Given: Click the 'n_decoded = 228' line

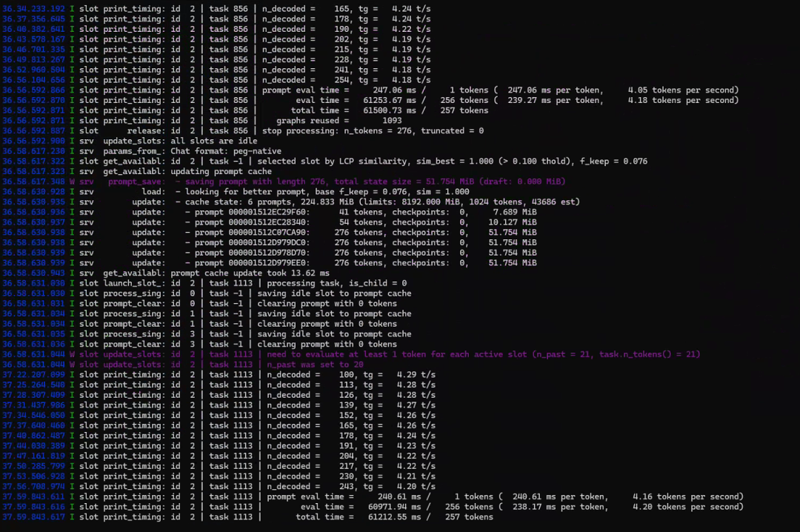Looking at the screenshot, I should point(216,60).
